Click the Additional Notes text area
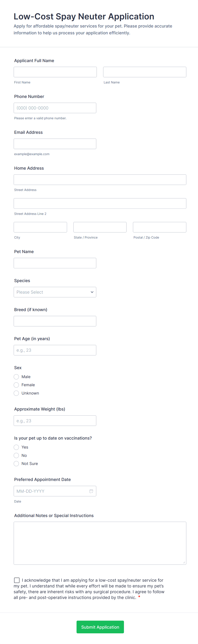 (x=100, y=543)
